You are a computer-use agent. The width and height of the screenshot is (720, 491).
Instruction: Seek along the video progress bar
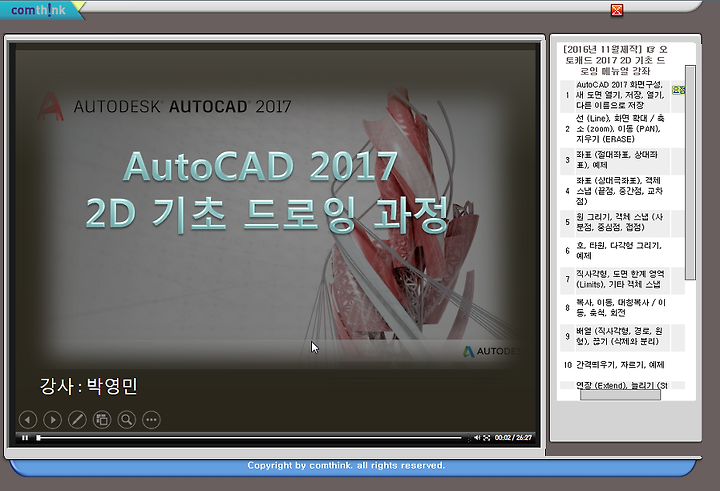(x=250, y=438)
